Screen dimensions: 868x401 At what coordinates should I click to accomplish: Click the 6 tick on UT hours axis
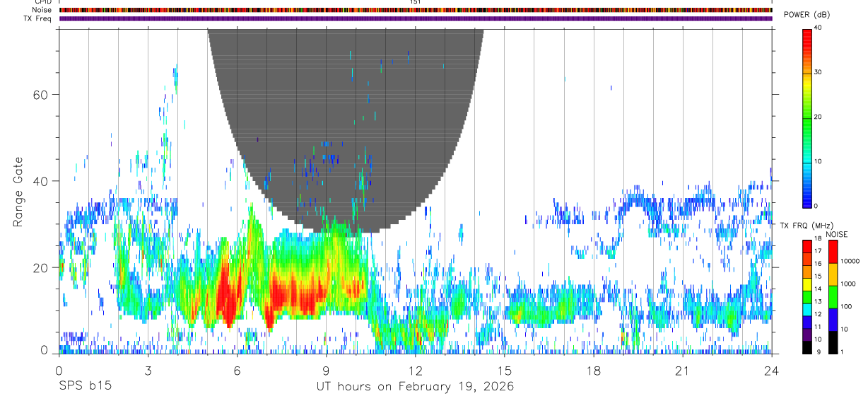point(237,370)
